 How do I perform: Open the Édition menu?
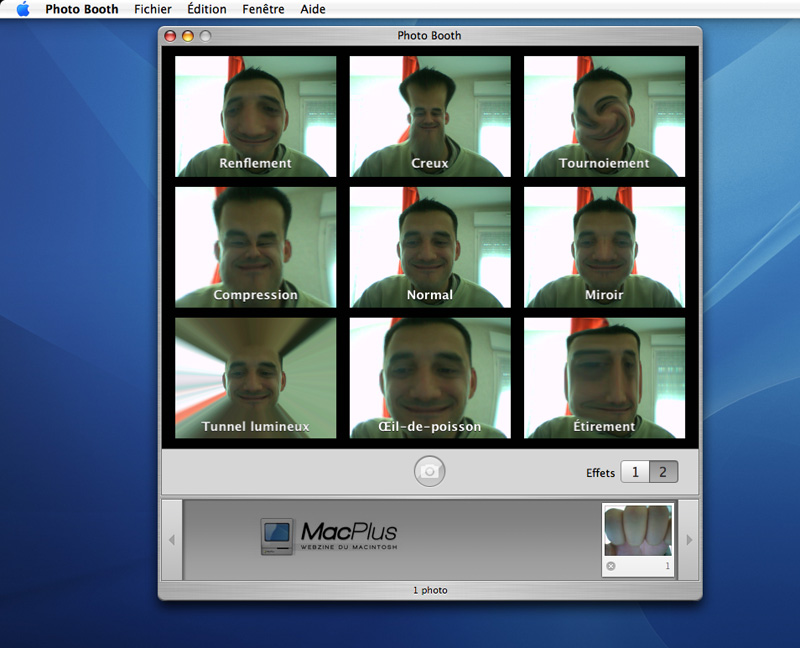tap(207, 9)
